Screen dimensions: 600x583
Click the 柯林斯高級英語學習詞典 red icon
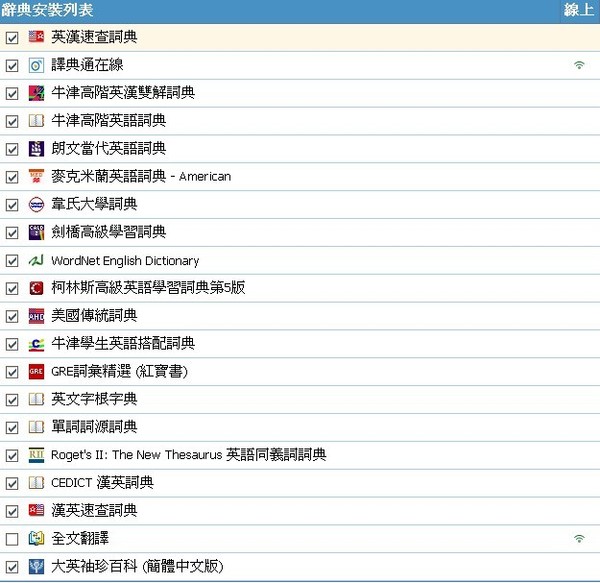(36, 288)
